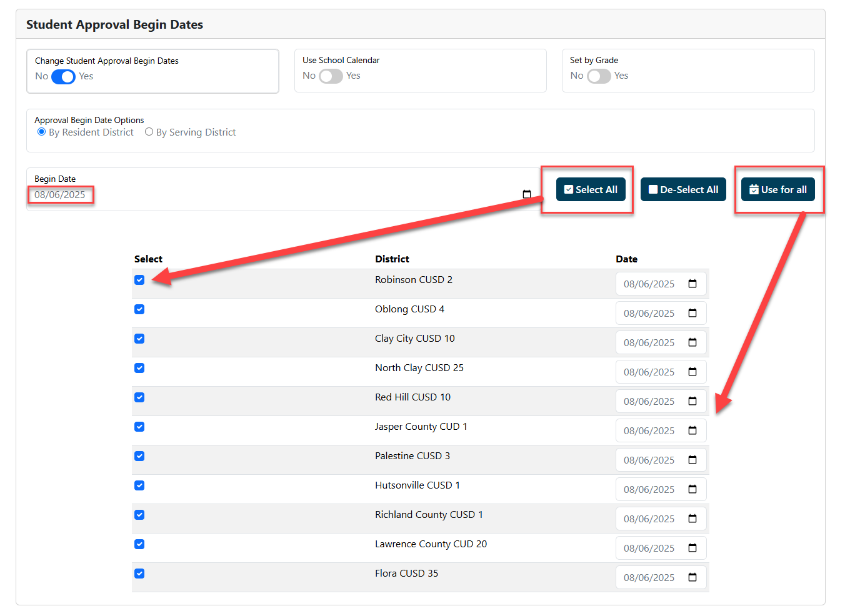845x616 pixels.
Task: Click the Use for all button
Action: tap(778, 189)
